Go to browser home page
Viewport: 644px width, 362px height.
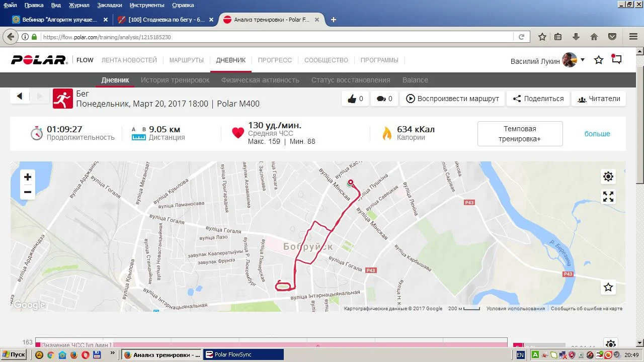coord(594,37)
